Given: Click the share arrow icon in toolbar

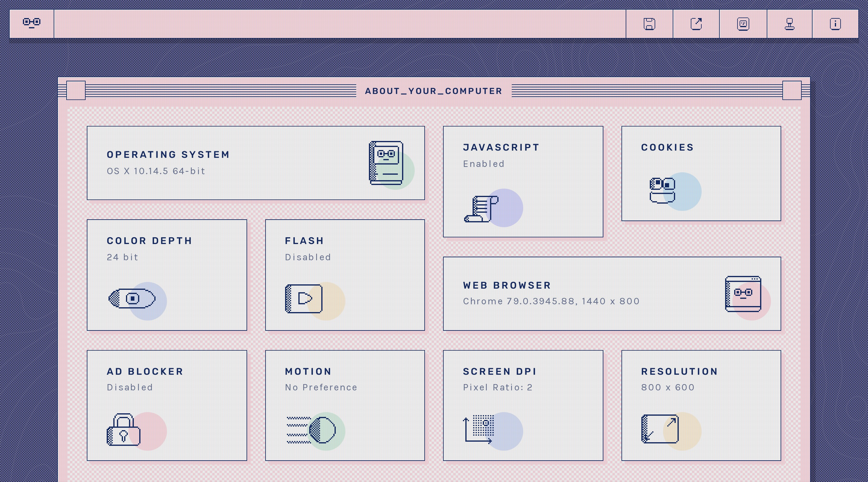Looking at the screenshot, I should tap(696, 24).
